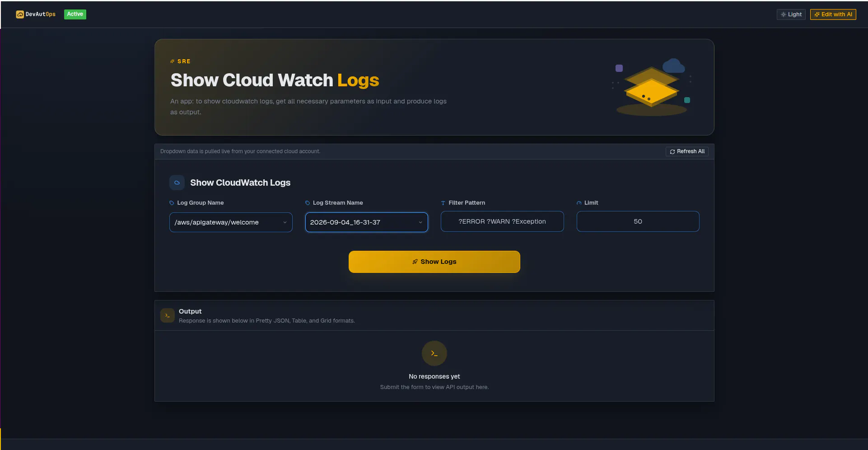Screen dimensions: 868x450
Task: Click the Refresh All button
Action: pos(687,151)
